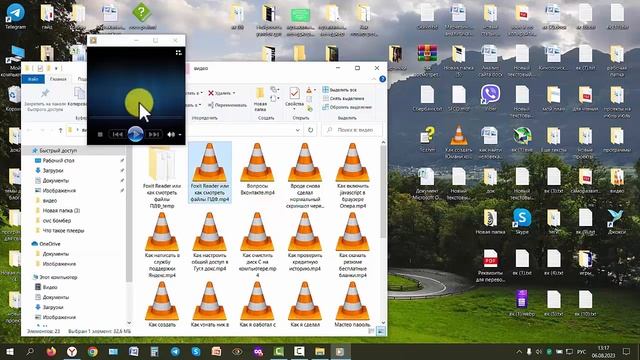Open the blue help question icon

click(382, 79)
